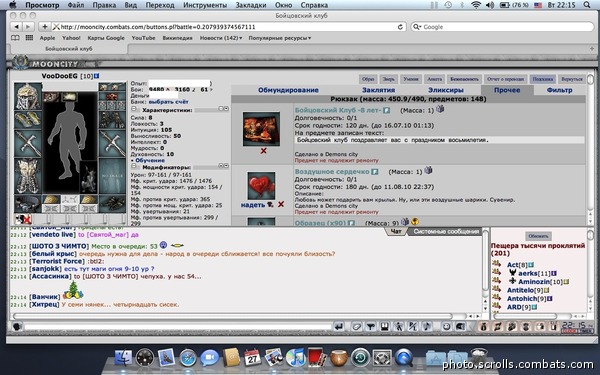Viewport: 600px width, 375px height.
Task: Click player name Aminozin[10]
Action: coord(540,282)
